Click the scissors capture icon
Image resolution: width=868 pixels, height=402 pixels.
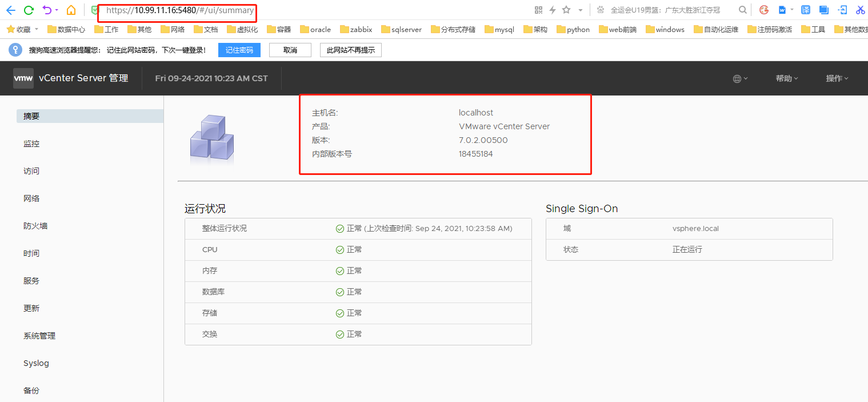[861, 10]
